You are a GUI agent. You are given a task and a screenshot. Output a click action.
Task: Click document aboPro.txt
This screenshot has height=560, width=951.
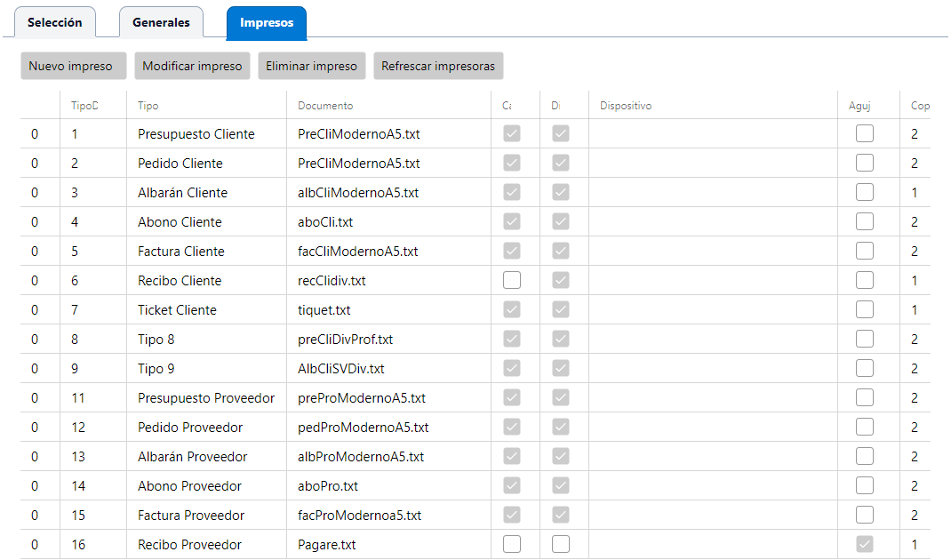(327, 486)
